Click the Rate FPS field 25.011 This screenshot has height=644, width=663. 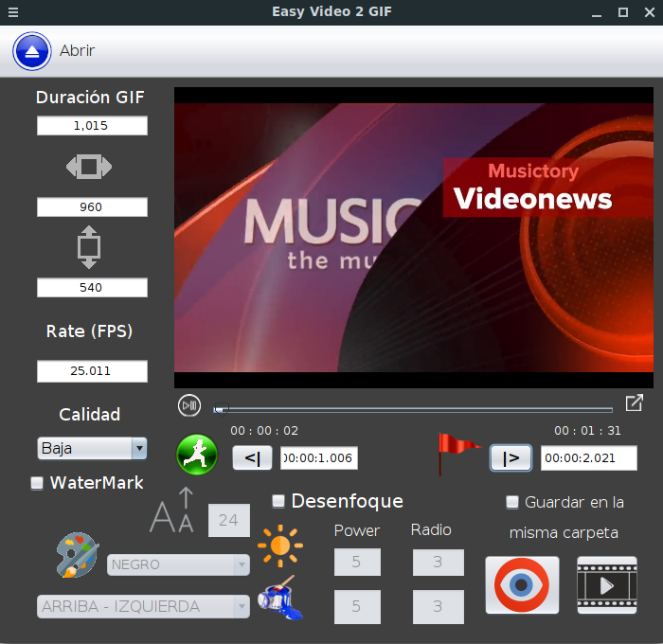[92, 371]
